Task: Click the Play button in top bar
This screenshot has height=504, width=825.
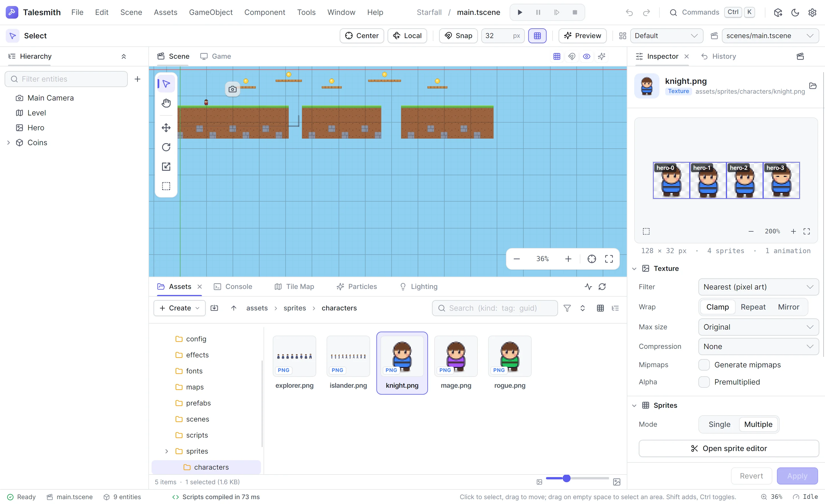Action: 520,12
